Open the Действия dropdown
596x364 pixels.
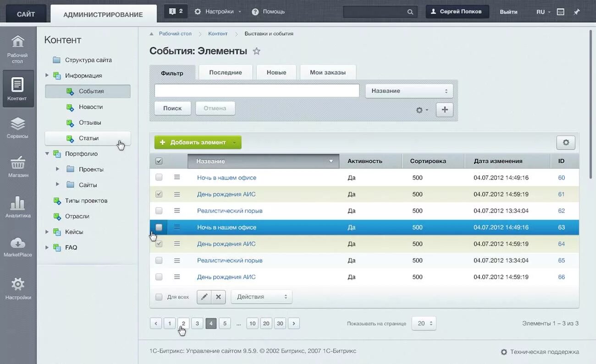click(x=261, y=297)
